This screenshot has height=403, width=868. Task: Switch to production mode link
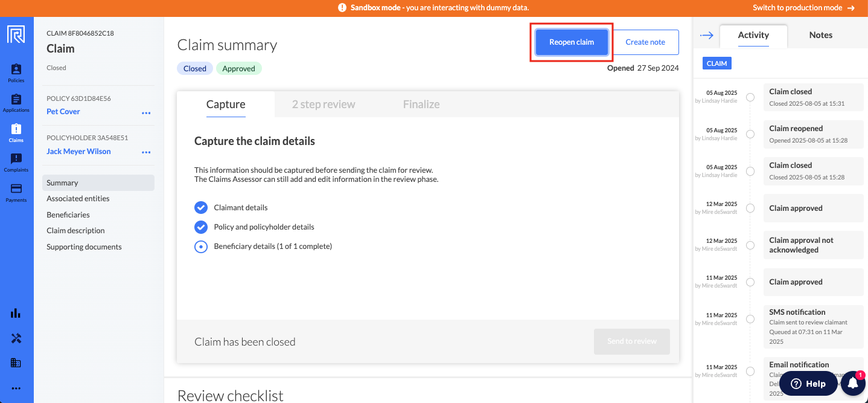(803, 8)
